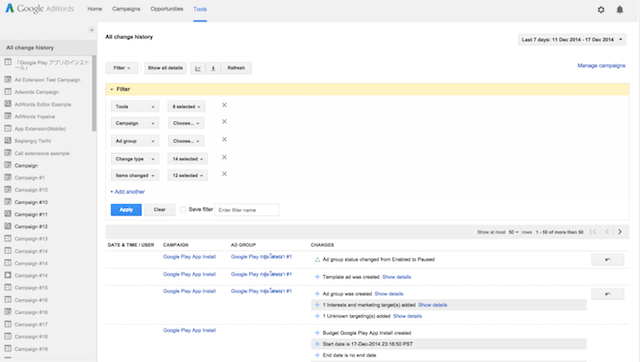Tick the Save filter checkbox
The height and width of the screenshot is (362, 640).
coord(183,209)
